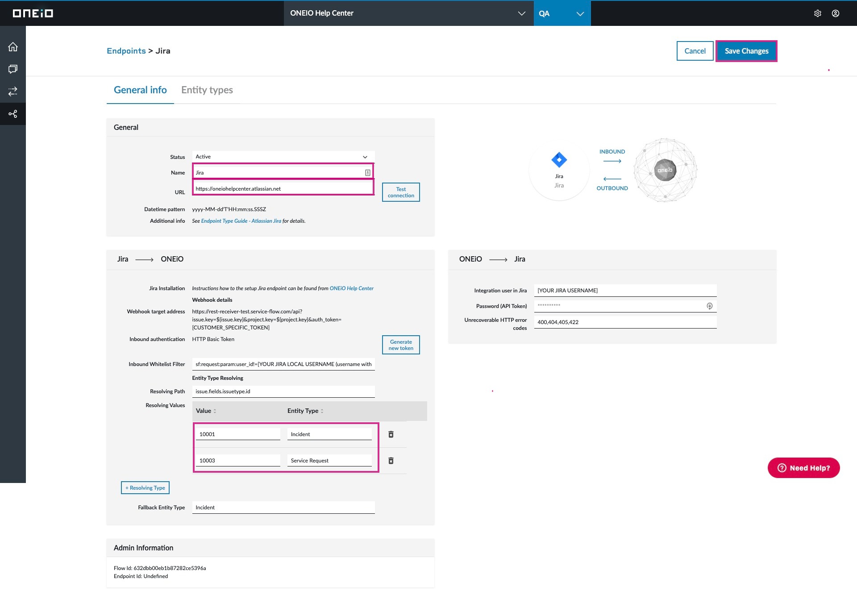Click the INBOUND label
857x616 pixels.
(612, 152)
